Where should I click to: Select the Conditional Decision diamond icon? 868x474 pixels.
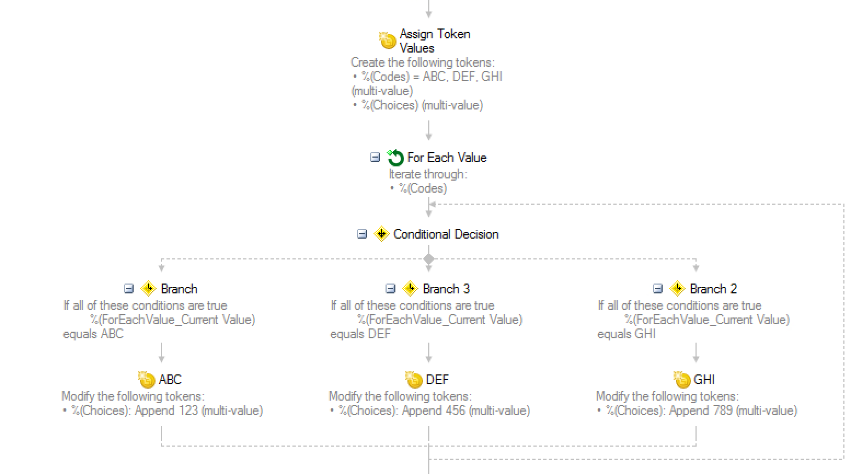pos(381,234)
